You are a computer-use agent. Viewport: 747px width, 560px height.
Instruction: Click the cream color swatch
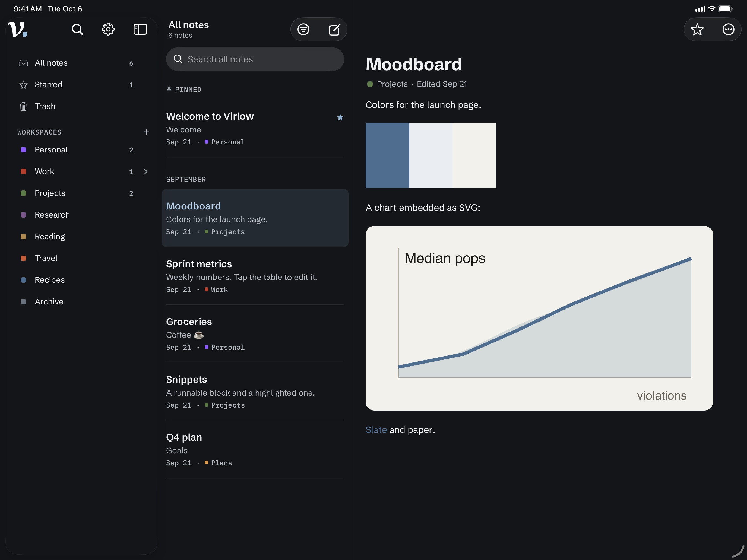click(474, 155)
